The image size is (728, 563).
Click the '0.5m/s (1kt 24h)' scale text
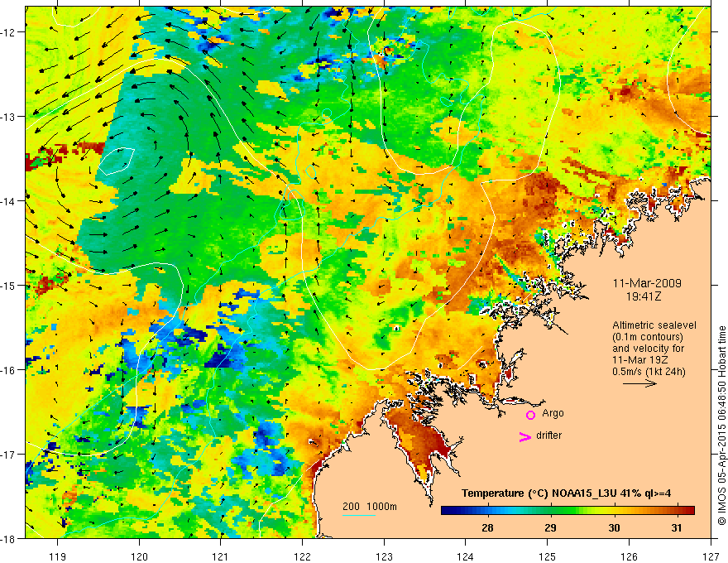tap(649, 372)
